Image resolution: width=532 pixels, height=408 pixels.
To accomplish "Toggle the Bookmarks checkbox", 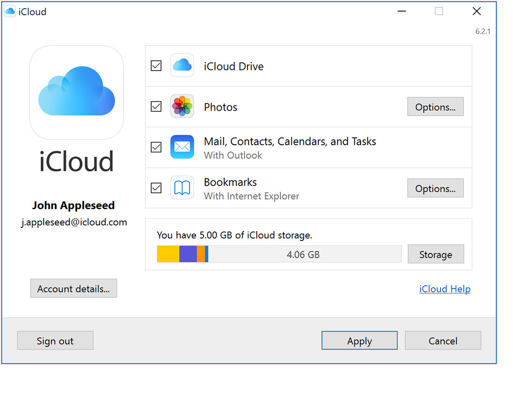I will [x=156, y=187].
